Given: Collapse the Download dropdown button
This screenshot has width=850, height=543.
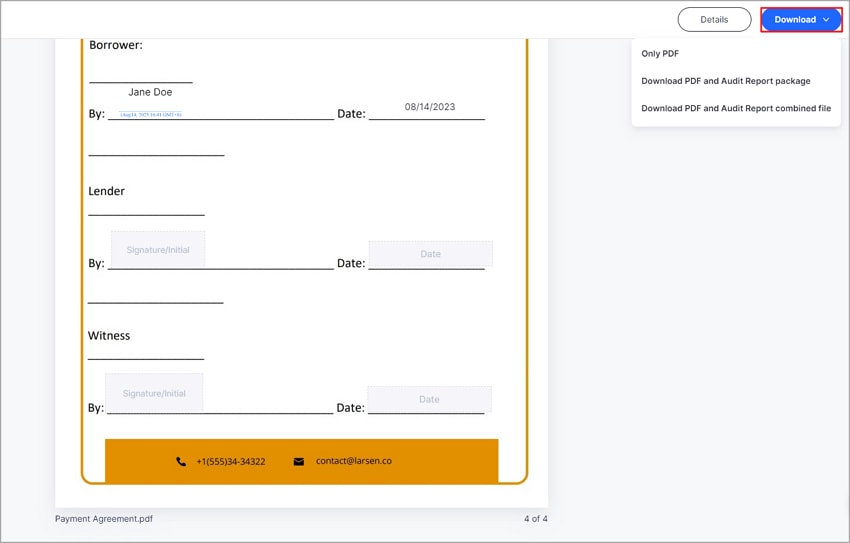Looking at the screenshot, I should [801, 20].
